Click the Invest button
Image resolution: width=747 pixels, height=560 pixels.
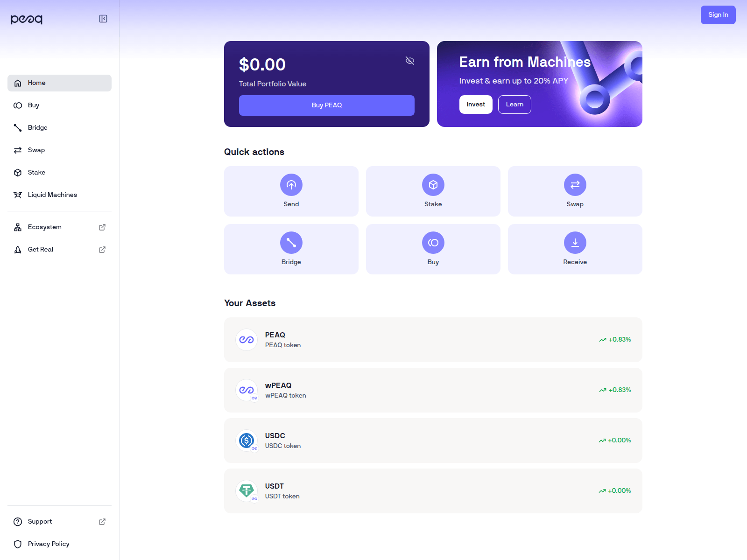pyautogui.click(x=476, y=105)
